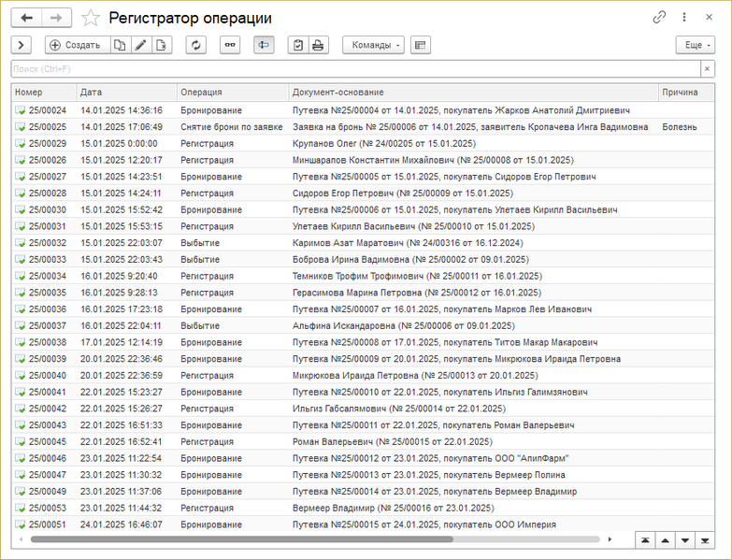Click the clipboard check toolbar icon
Screen dimensions: 732x560
pyautogui.click(x=298, y=45)
